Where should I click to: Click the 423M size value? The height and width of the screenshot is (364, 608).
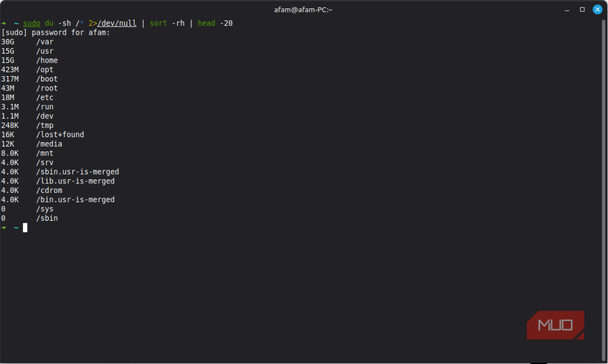coord(10,70)
